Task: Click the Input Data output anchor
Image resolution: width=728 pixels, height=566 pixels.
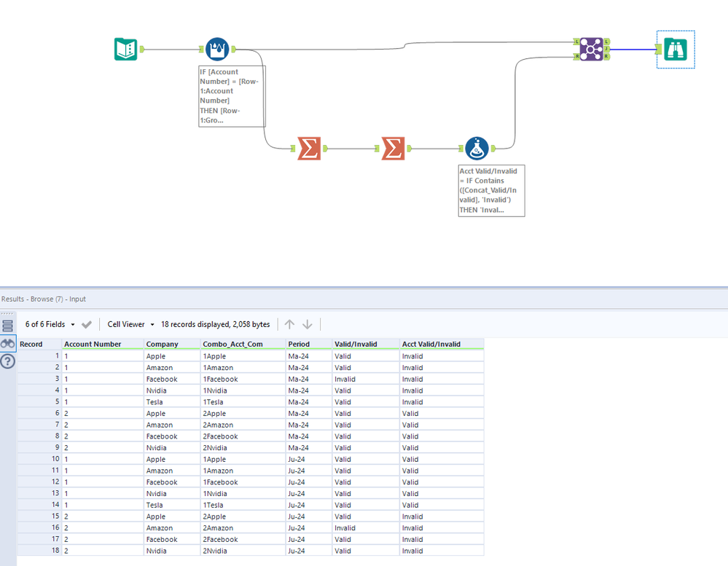Action: pyautogui.click(x=141, y=50)
